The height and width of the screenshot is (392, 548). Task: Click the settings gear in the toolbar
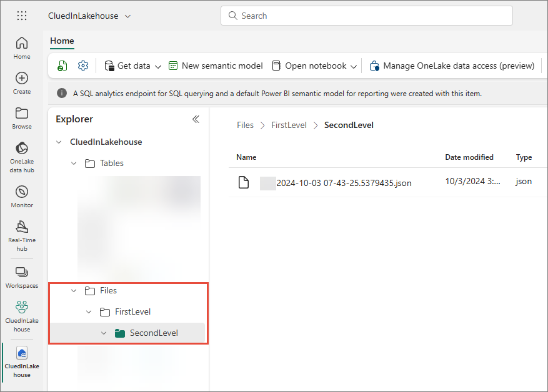point(83,65)
